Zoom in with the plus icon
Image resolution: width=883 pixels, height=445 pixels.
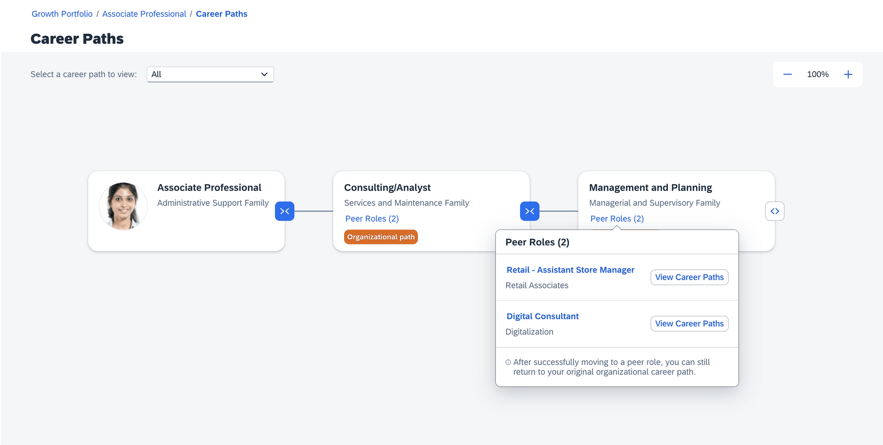click(x=848, y=74)
